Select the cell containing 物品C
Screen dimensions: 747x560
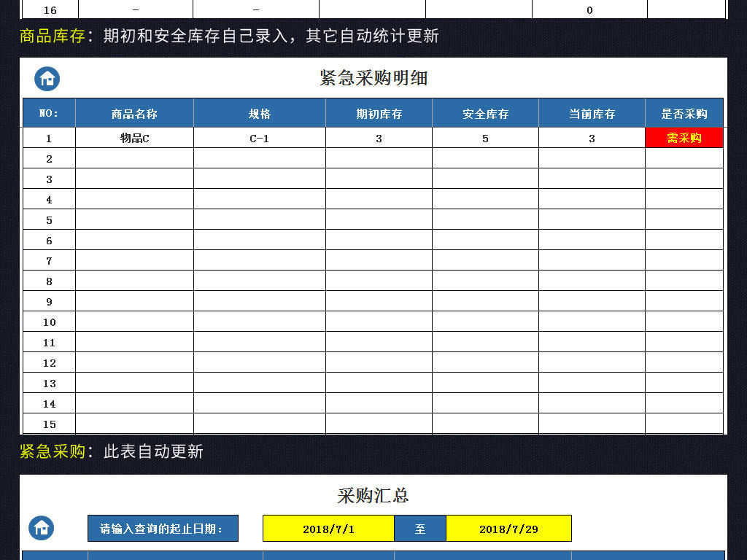click(133, 137)
